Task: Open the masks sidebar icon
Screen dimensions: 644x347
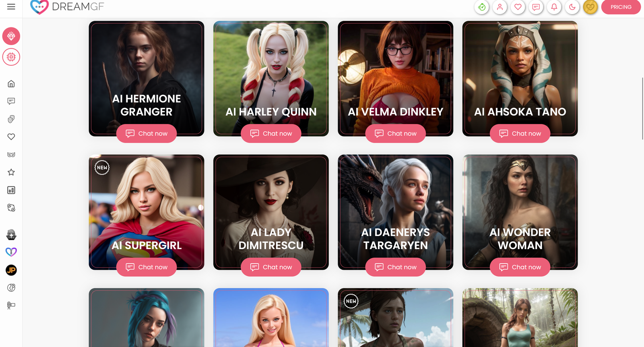Action: (11, 119)
